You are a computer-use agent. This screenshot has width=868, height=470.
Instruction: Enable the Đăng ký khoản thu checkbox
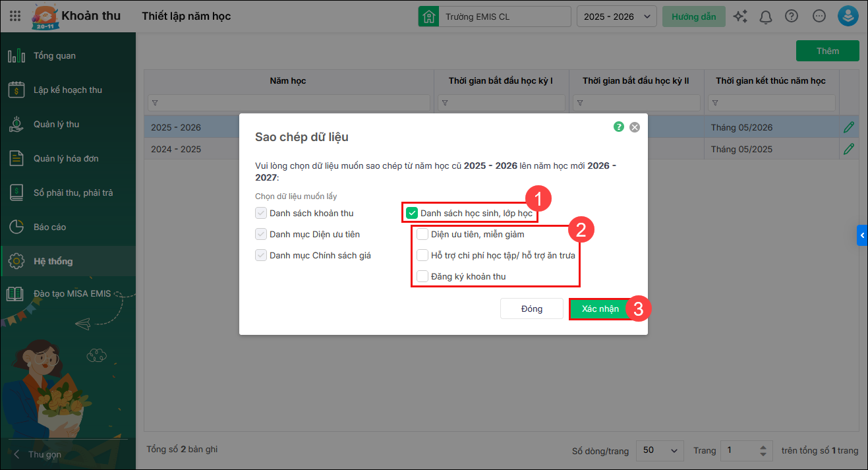coord(422,276)
